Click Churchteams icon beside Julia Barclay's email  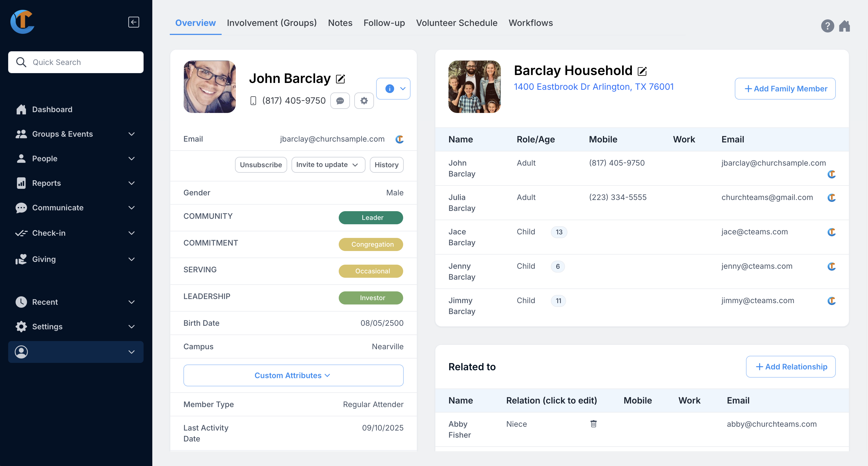click(x=831, y=198)
